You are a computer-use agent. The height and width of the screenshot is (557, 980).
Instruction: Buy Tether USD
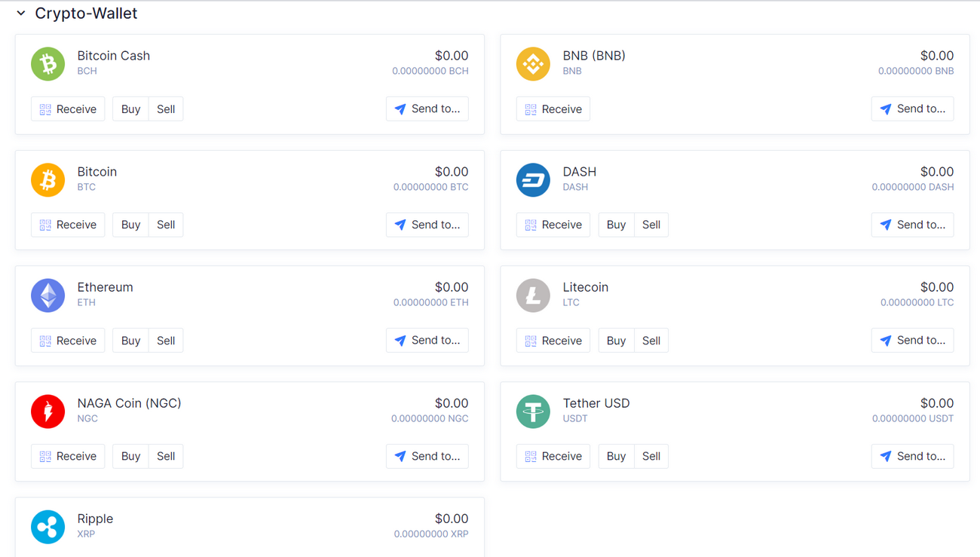click(616, 456)
